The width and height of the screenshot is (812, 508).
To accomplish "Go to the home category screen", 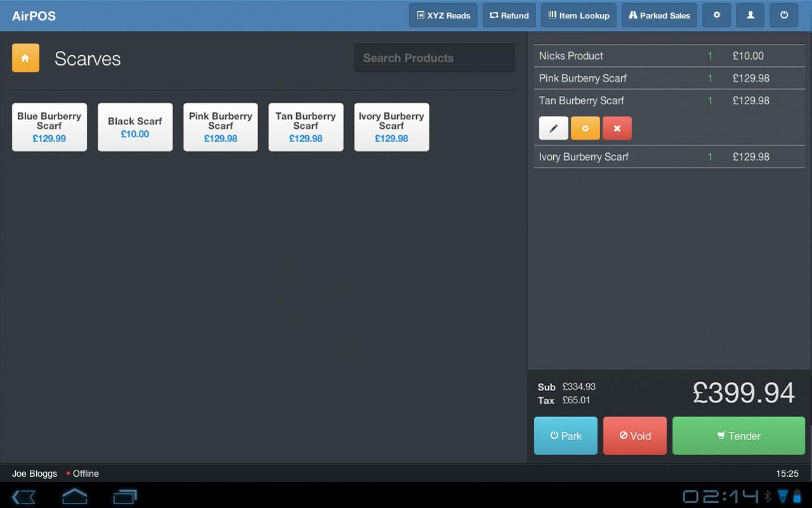I will 25,58.
